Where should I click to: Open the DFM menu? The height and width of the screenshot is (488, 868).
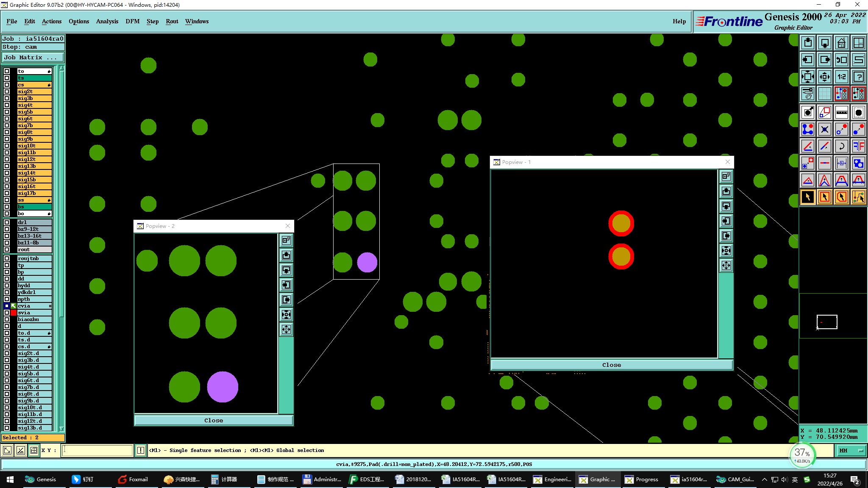132,21
